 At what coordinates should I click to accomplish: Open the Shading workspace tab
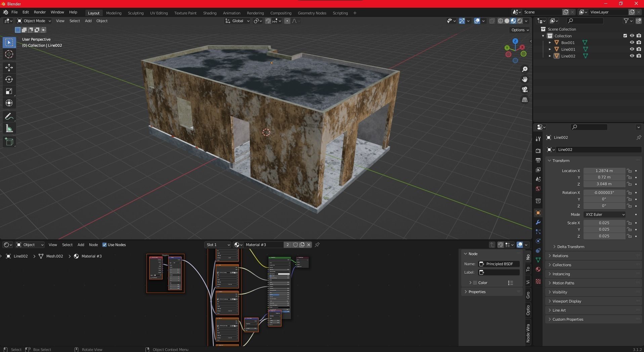(210, 13)
